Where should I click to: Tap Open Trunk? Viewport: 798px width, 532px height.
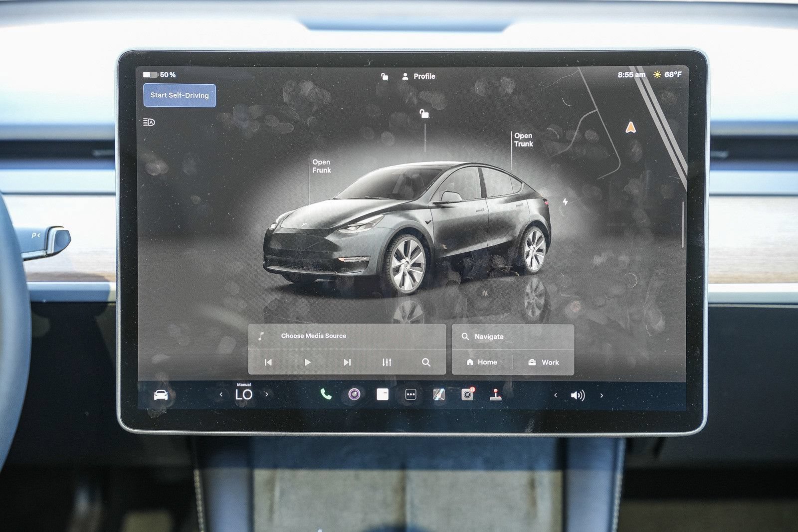click(x=524, y=140)
